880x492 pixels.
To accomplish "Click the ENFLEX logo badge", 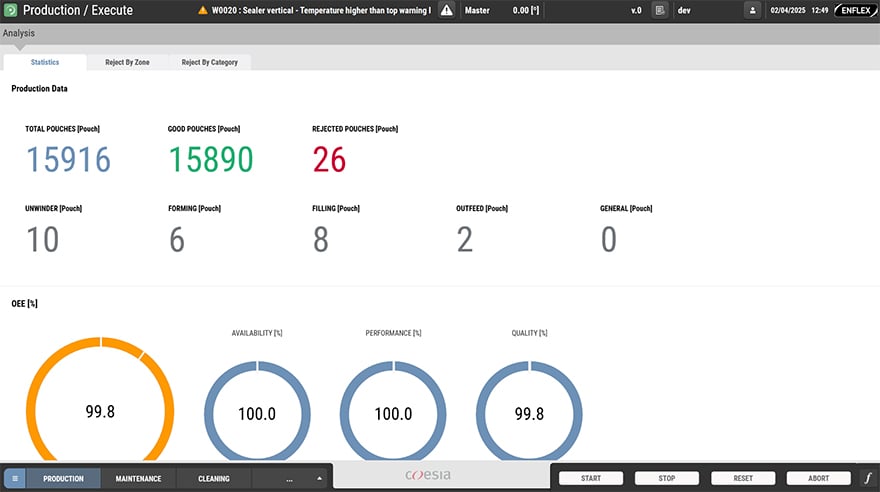I will pyautogui.click(x=855, y=10).
